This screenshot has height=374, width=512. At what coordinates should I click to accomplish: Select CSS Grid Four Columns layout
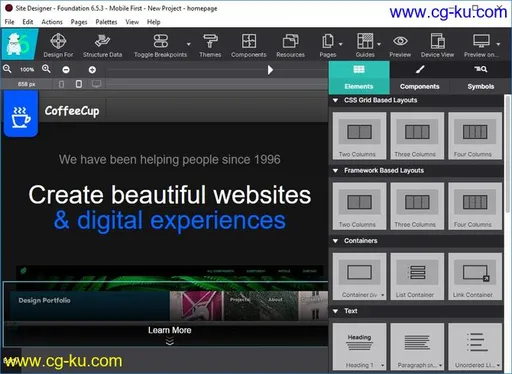(x=475, y=136)
